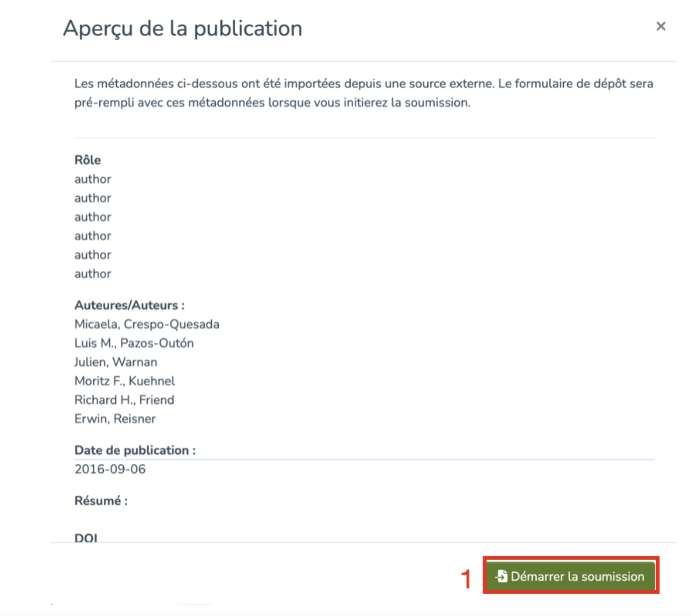691x616 pixels.
Task: Click the "DOI" field label
Action: [86, 538]
